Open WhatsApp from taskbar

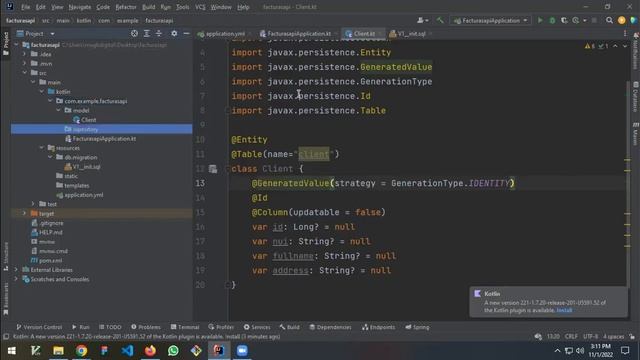point(173,350)
